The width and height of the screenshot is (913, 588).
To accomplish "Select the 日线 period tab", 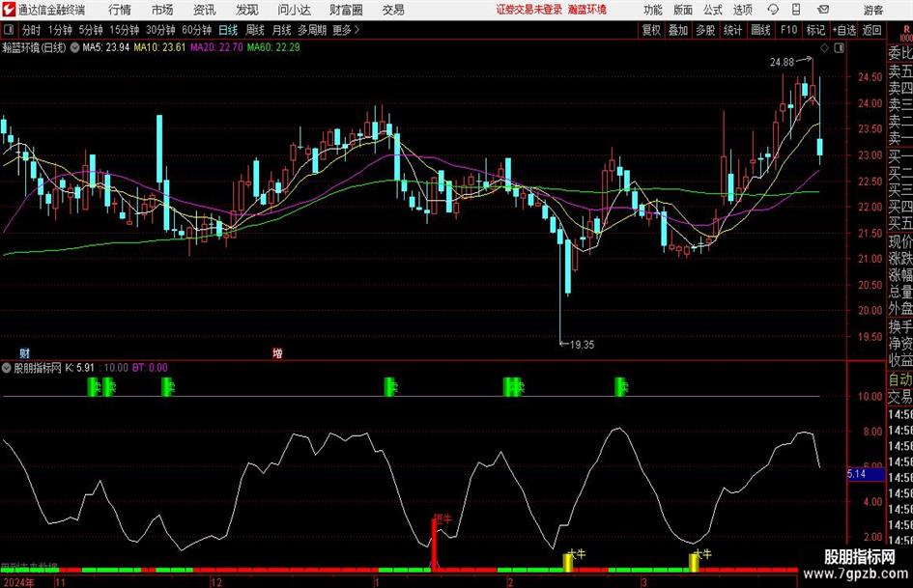I will click(x=228, y=30).
